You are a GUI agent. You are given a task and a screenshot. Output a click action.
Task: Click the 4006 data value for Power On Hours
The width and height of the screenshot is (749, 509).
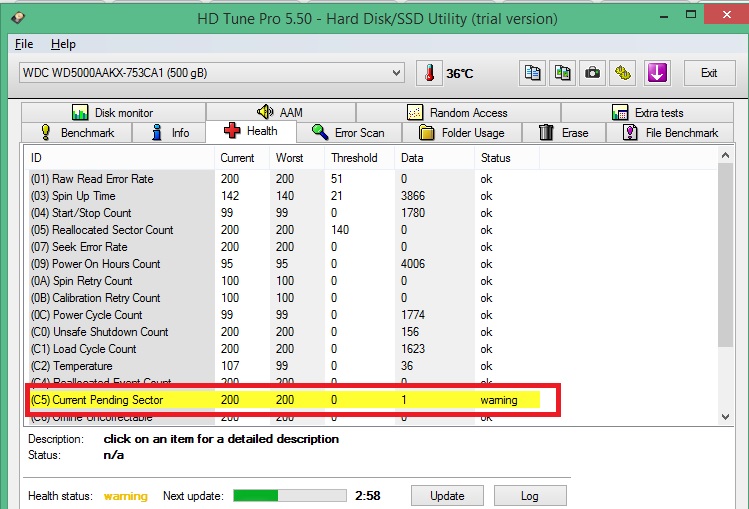[x=413, y=264]
